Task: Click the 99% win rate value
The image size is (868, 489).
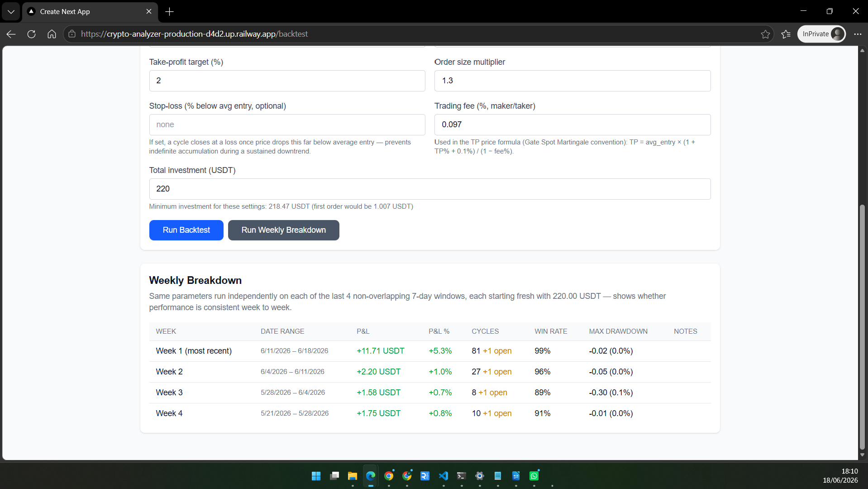Action: 542,351
